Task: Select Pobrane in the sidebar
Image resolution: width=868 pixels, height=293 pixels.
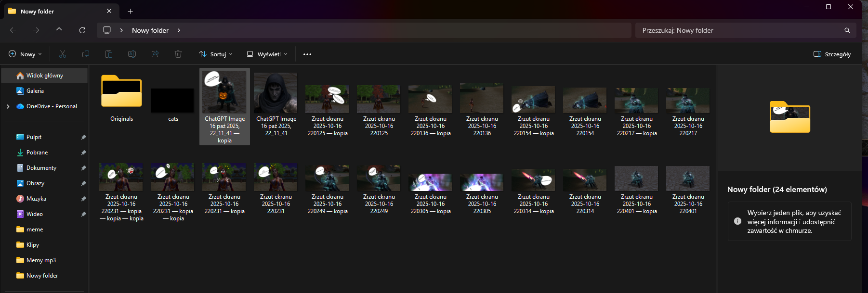Action: [37, 153]
